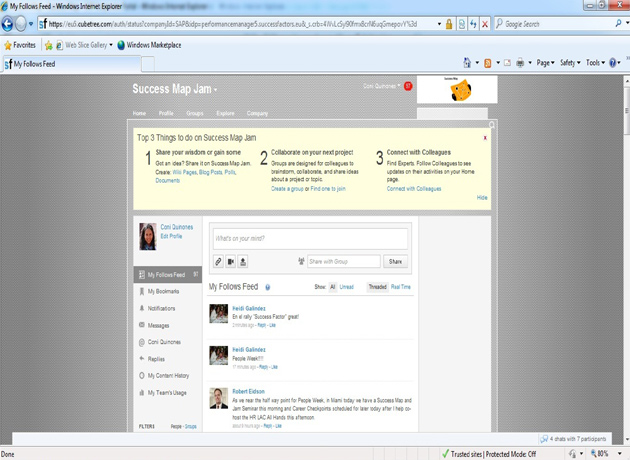
Task: Click the Share with Group field
Action: tap(344, 262)
